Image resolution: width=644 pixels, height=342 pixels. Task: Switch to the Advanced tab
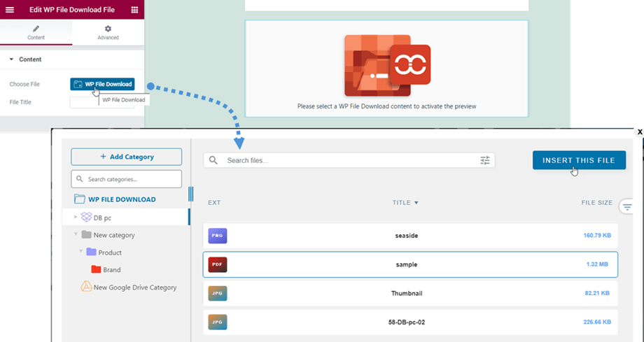click(x=108, y=32)
